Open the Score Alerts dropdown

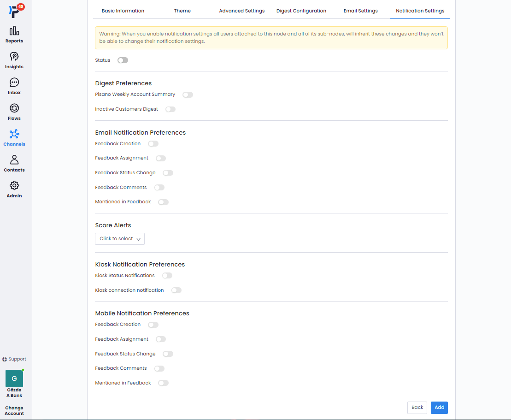[120, 239]
